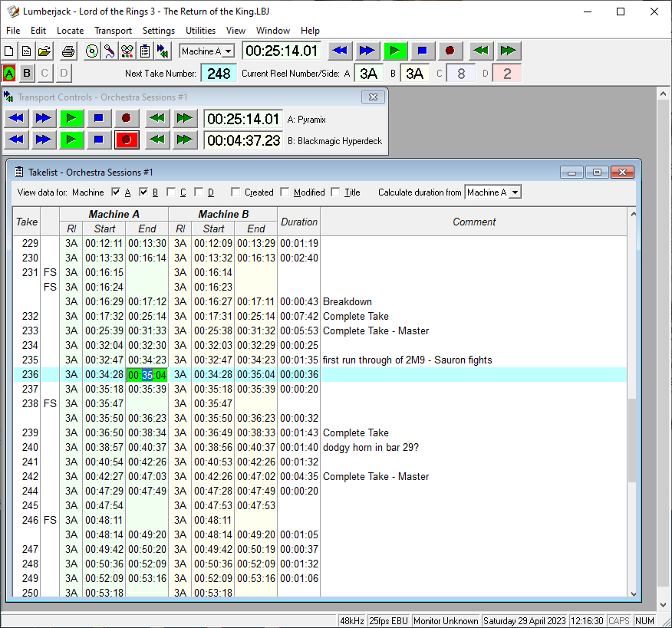
Task: Open the View menu
Action: click(236, 31)
